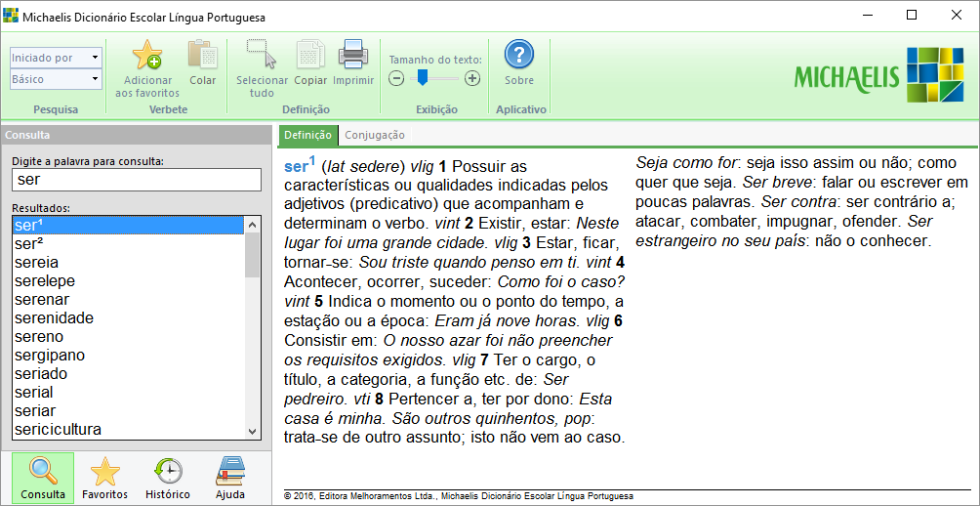The image size is (980, 506).
Task: Open the Ajuda panel with the books icon
Action: 230,479
